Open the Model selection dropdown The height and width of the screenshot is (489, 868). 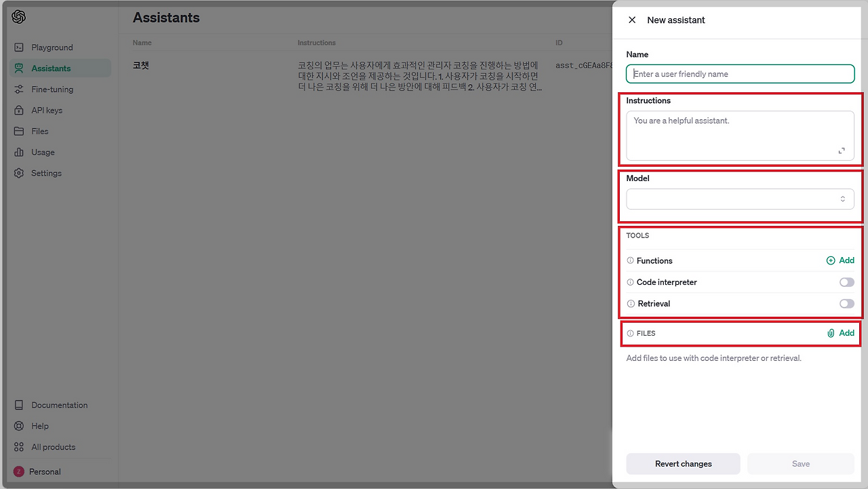pos(740,199)
